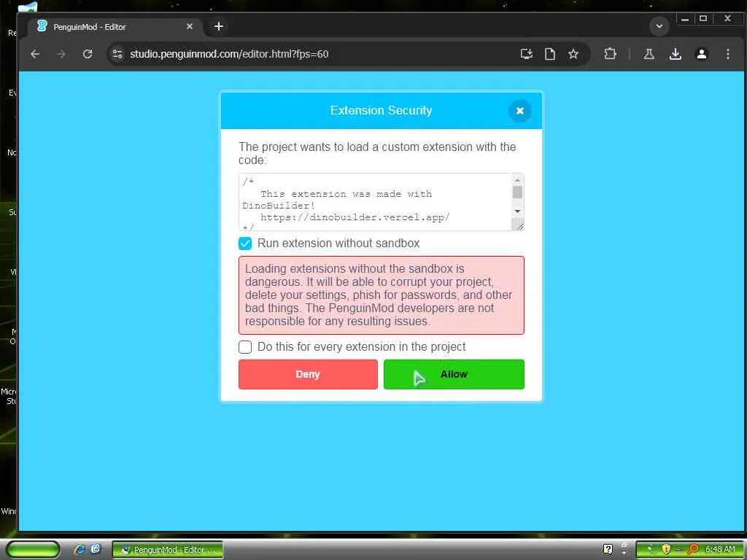Select PenguinMod - Editor taskbar button

(x=168, y=550)
